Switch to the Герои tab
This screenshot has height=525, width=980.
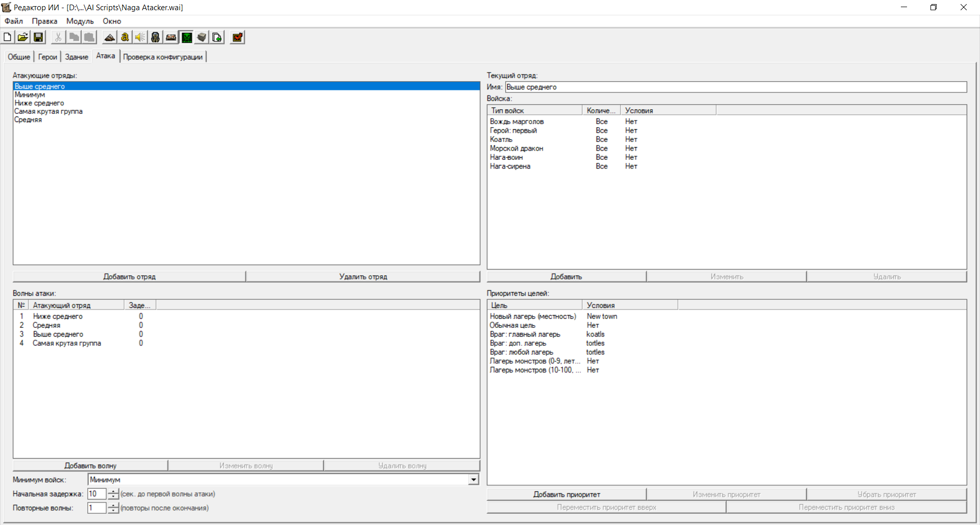pos(47,57)
